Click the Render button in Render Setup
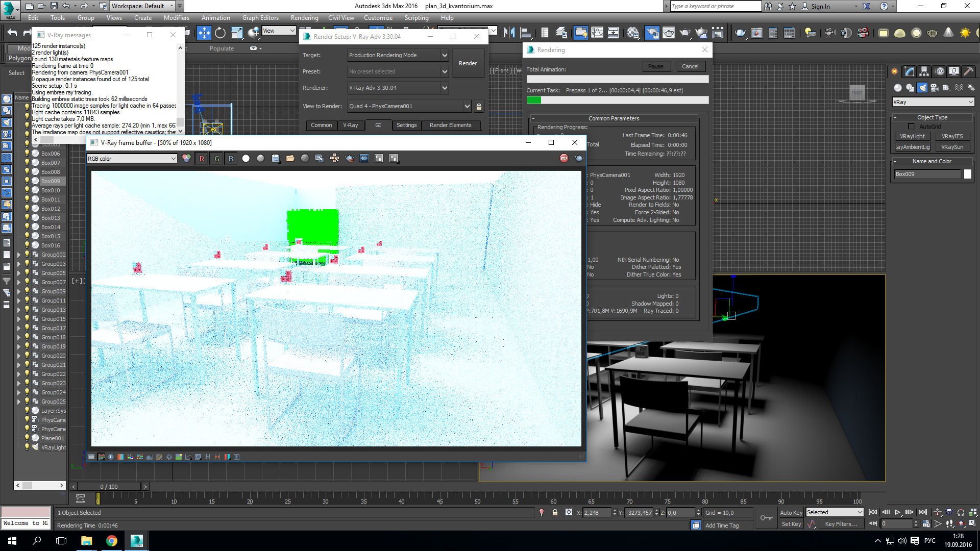This screenshot has width=980, height=551. (468, 63)
